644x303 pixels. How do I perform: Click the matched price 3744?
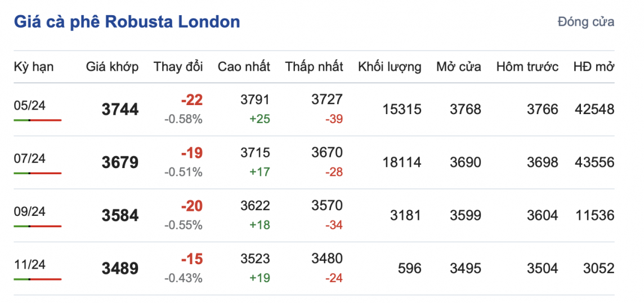[120, 110]
